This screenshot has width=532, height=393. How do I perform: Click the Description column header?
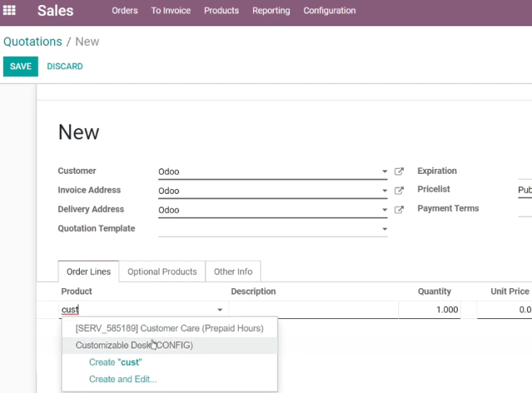point(254,291)
